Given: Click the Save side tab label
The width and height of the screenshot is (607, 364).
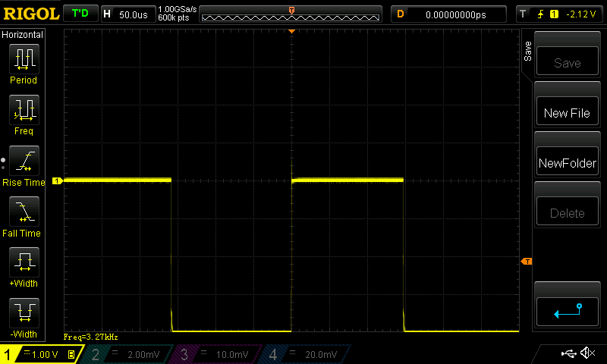Looking at the screenshot, I should pyautogui.click(x=527, y=52).
